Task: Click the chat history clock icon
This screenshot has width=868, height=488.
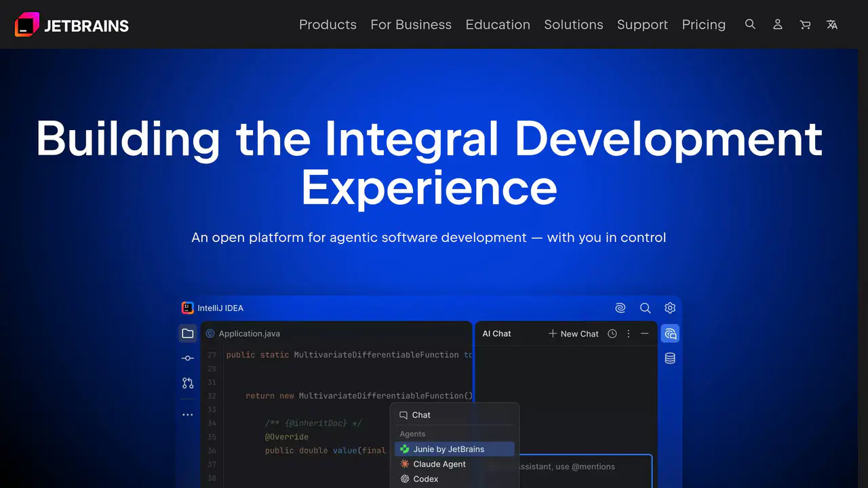Action: click(x=612, y=333)
